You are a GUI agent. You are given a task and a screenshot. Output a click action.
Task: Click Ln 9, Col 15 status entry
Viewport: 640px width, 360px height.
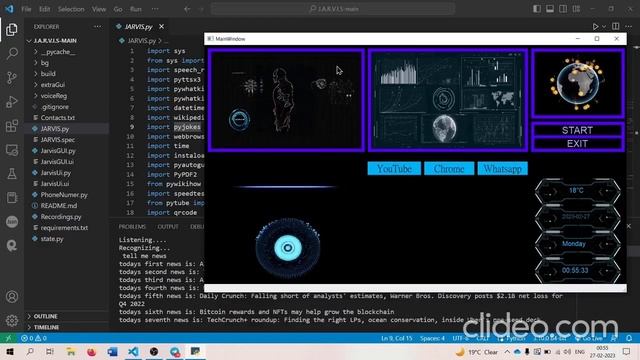397,338
